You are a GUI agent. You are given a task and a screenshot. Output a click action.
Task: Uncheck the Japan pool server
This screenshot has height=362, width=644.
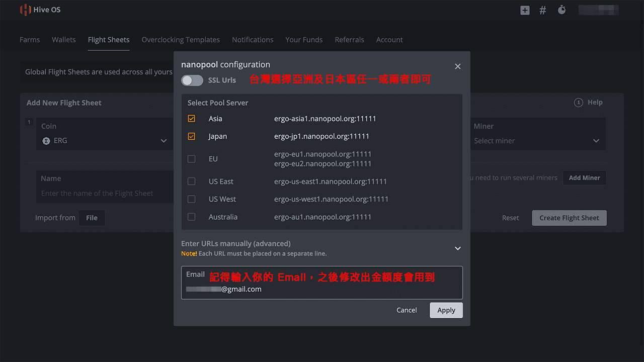[x=191, y=136]
